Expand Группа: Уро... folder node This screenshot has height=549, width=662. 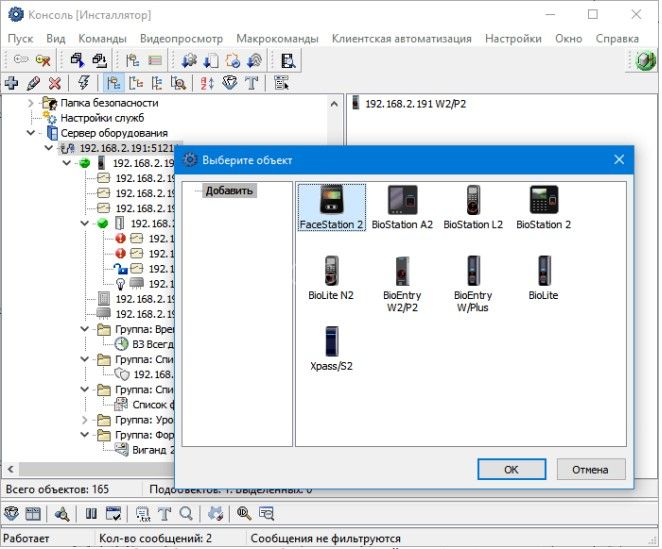[84, 420]
